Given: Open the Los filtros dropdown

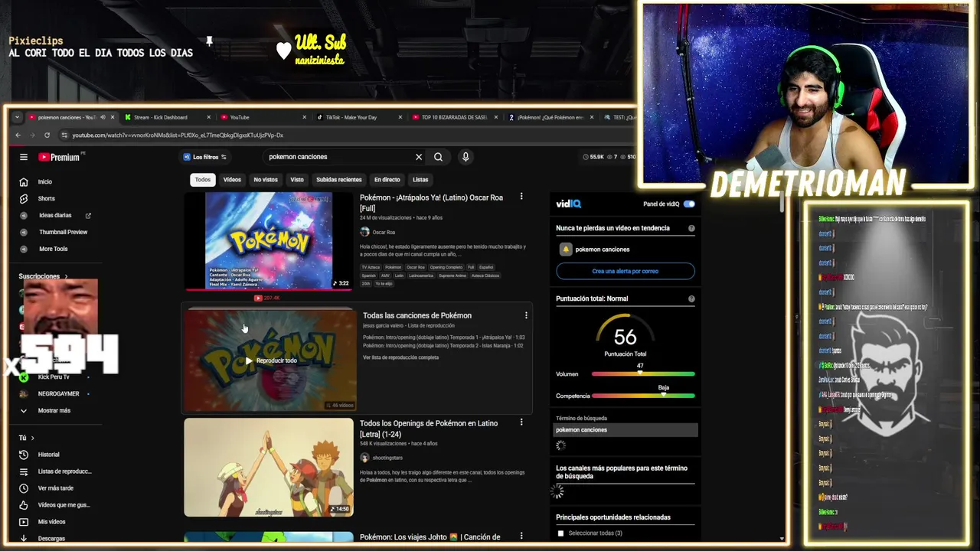Looking at the screenshot, I should coord(206,157).
